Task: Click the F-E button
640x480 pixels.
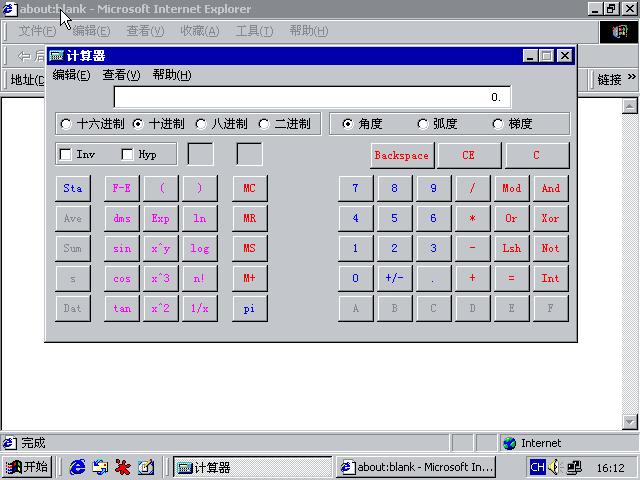Action: click(122, 188)
